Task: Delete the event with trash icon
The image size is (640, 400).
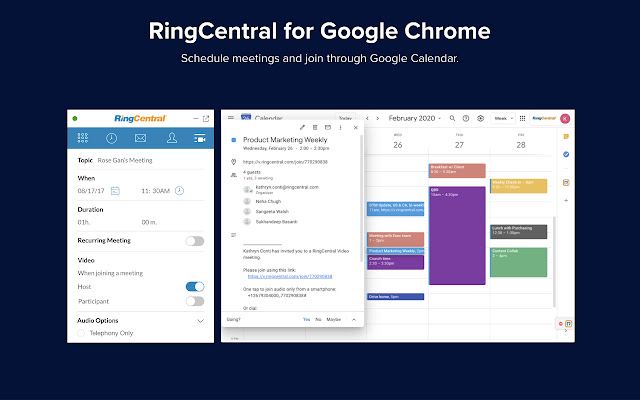Action: 315,127
